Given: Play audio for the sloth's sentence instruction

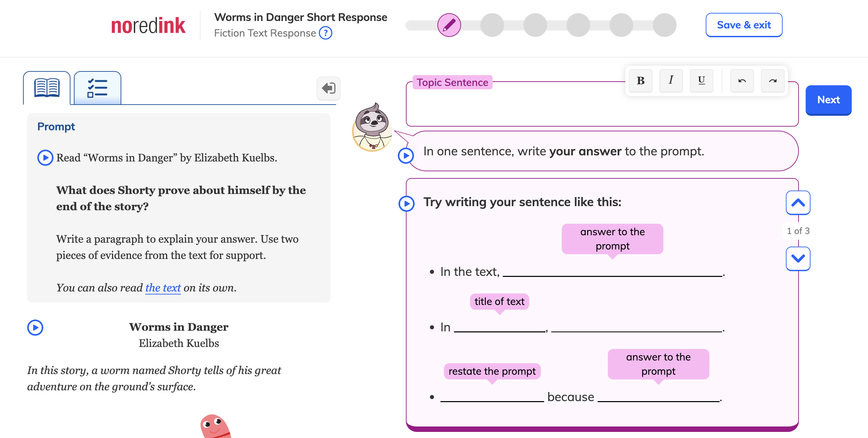Looking at the screenshot, I should [x=406, y=156].
